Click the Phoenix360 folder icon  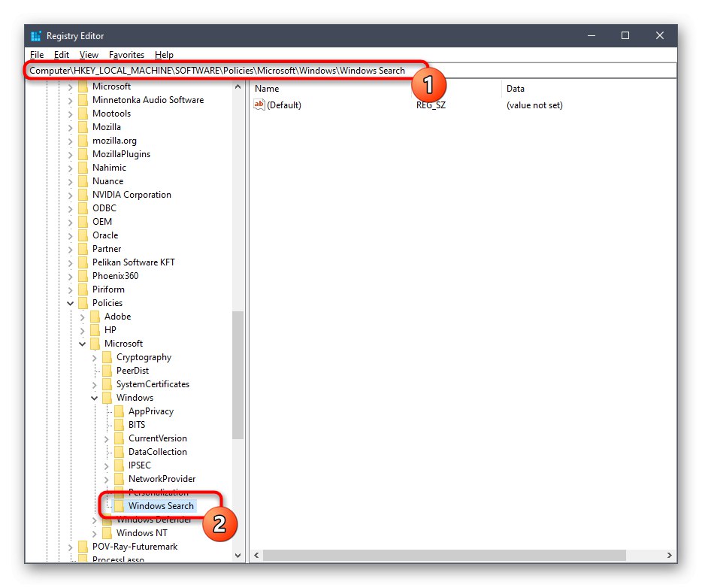click(83, 276)
